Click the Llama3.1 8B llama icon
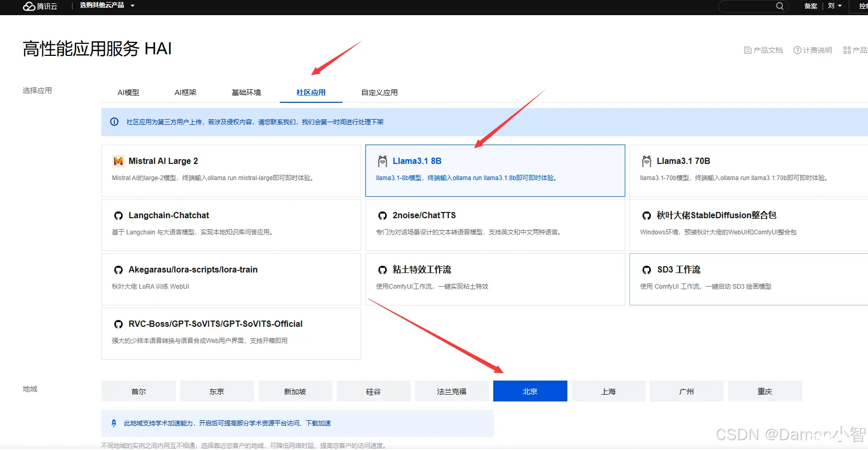868x450 pixels. (383, 161)
